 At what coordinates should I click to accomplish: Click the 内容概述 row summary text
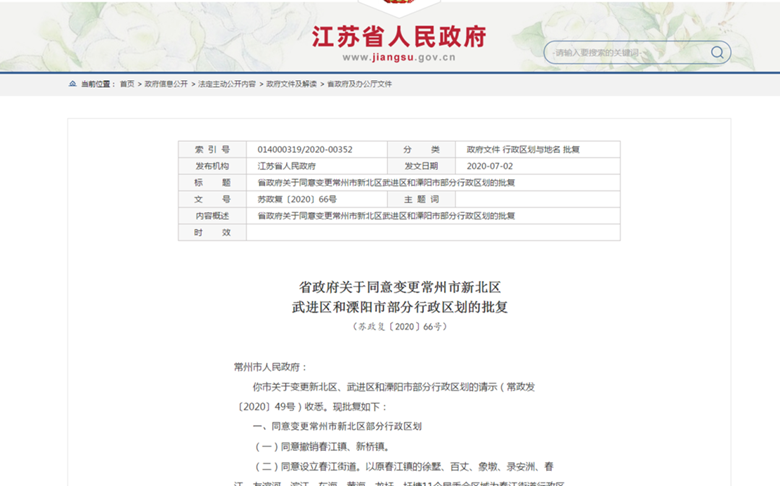tap(386, 216)
